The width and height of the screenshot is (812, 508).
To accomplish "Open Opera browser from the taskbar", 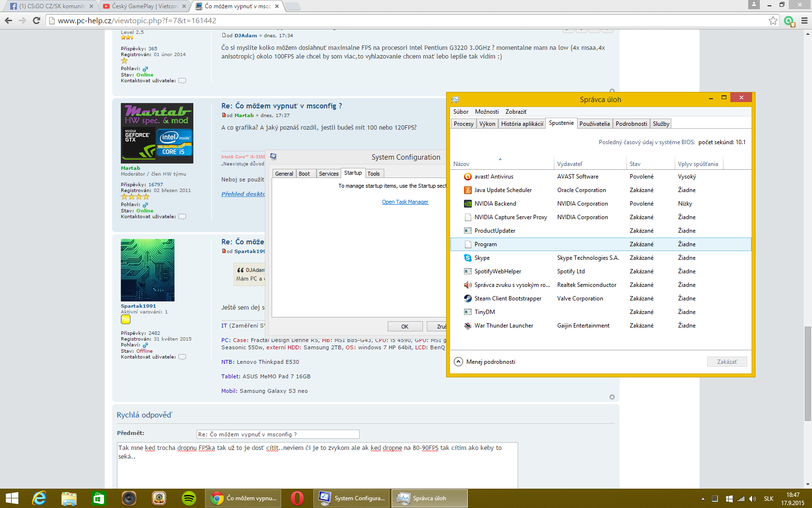I will click(x=297, y=498).
